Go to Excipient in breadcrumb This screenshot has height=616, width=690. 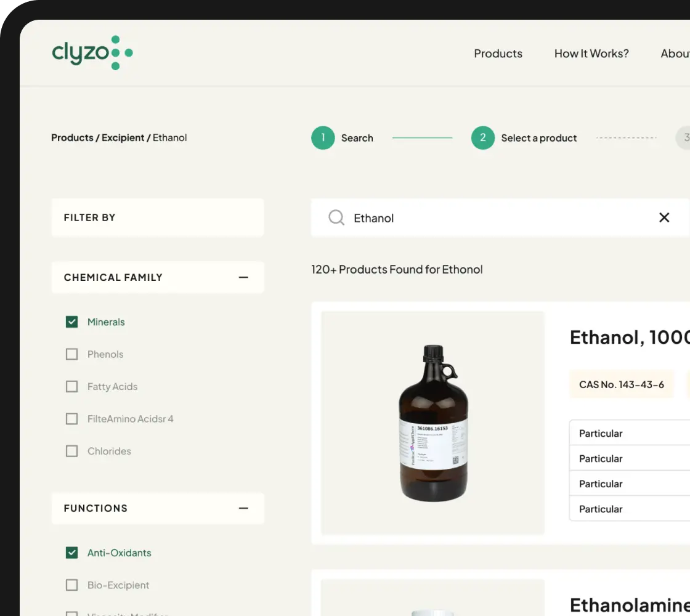[x=123, y=138]
